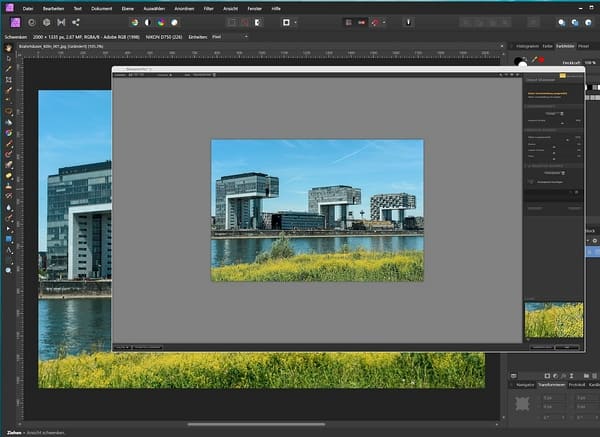The image size is (600, 437).
Task: Switch to the Liquify persona
Action: 32,23
